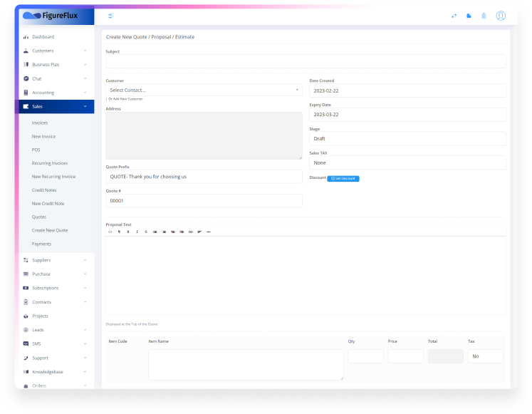Screen dimensions: 532x414
Task: Click the calculator plus-minus icon in header
Action: (x=454, y=16)
